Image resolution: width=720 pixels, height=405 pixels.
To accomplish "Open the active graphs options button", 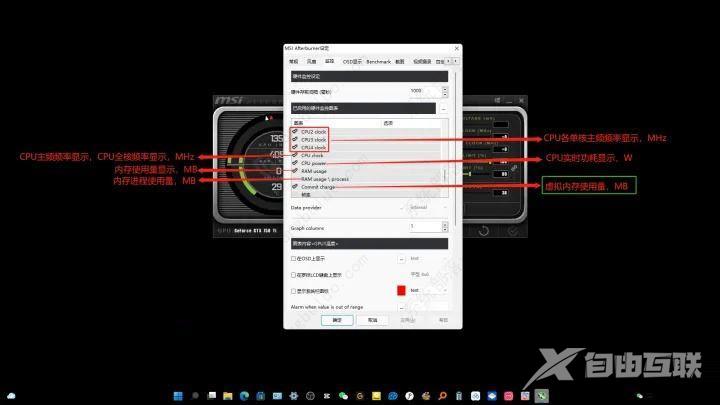I will pyautogui.click(x=443, y=109).
